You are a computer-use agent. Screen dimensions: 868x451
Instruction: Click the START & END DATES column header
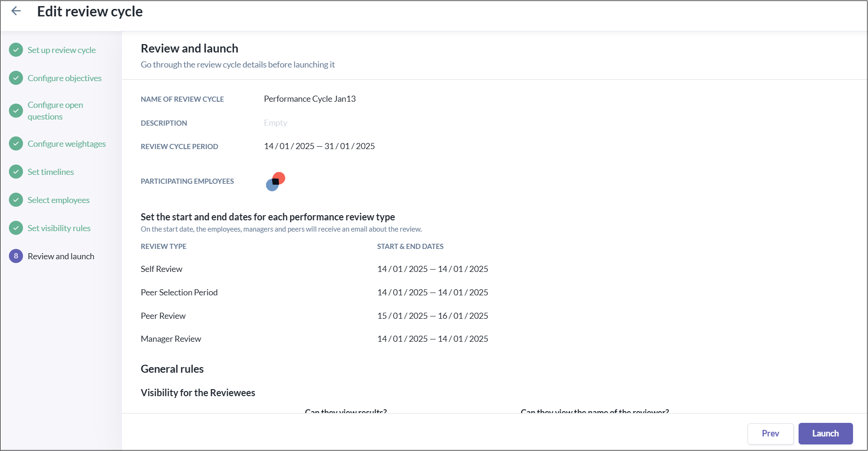click(411, 247)
